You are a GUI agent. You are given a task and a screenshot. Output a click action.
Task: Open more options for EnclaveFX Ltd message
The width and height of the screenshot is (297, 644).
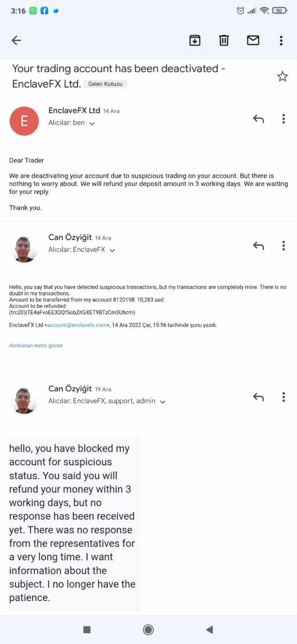[284, 119]
